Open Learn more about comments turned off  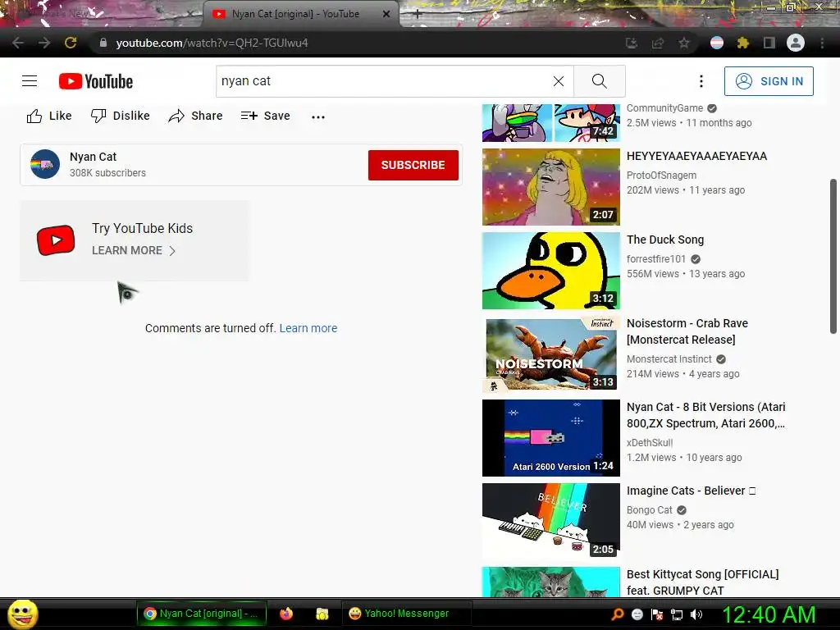click(308, 328)
